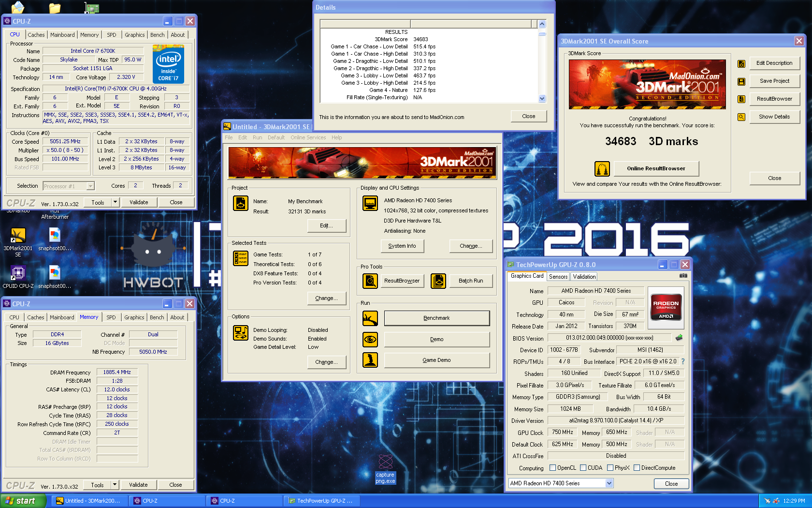
Task: Click Save Project button
Action: point(774,81)
